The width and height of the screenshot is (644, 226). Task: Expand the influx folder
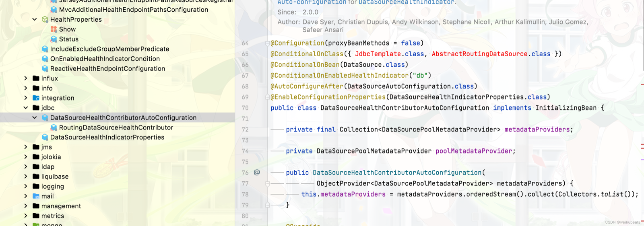pyautogui.click(x=26, y=78)
